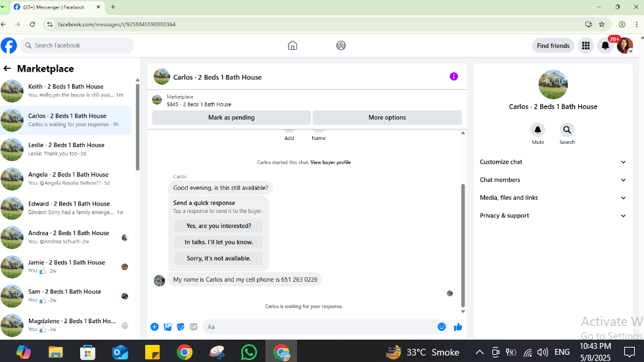The height and width of the screenshot is (362, 644).
Task: Open volume control in system tray
Action: pos(543,352)
